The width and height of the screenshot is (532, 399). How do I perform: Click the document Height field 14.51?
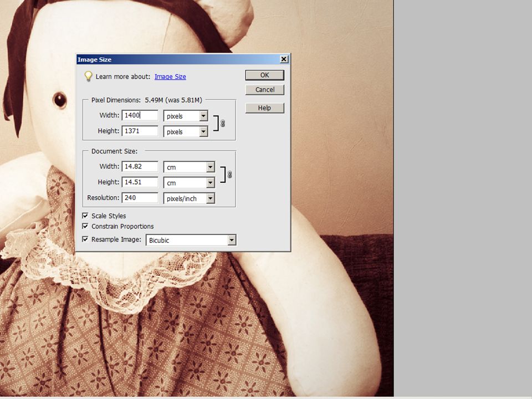[x=140, y=182]
